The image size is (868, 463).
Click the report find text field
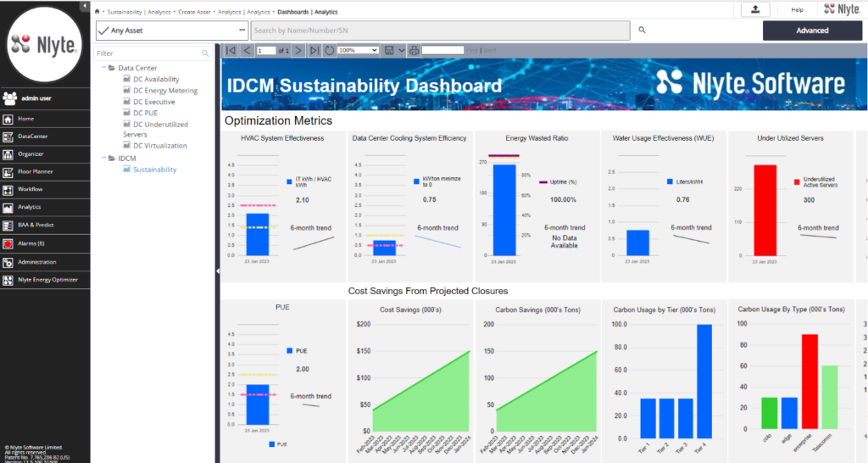pyautogui.click(x=442, y=50)
